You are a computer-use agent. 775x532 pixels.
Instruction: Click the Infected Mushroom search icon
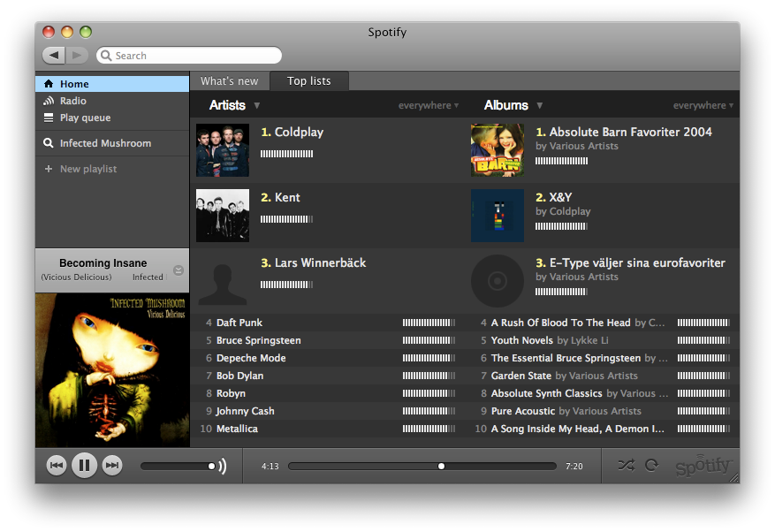click(x=49, y=143)
